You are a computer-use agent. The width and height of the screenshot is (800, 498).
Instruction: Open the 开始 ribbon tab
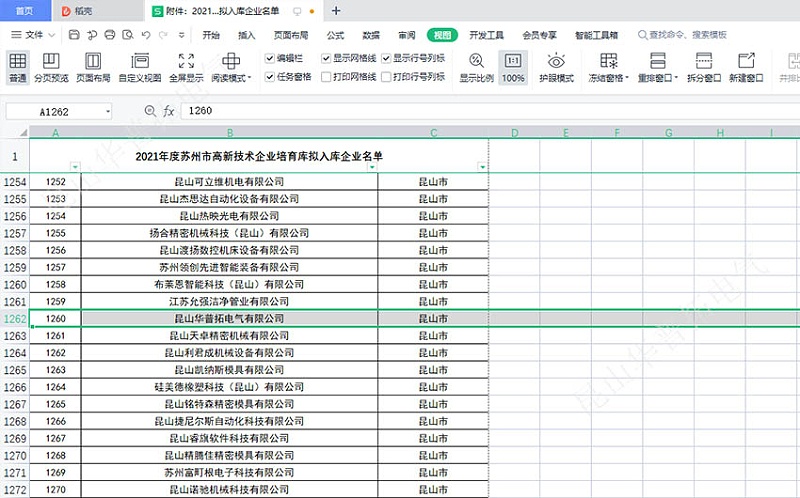point(211,35)
